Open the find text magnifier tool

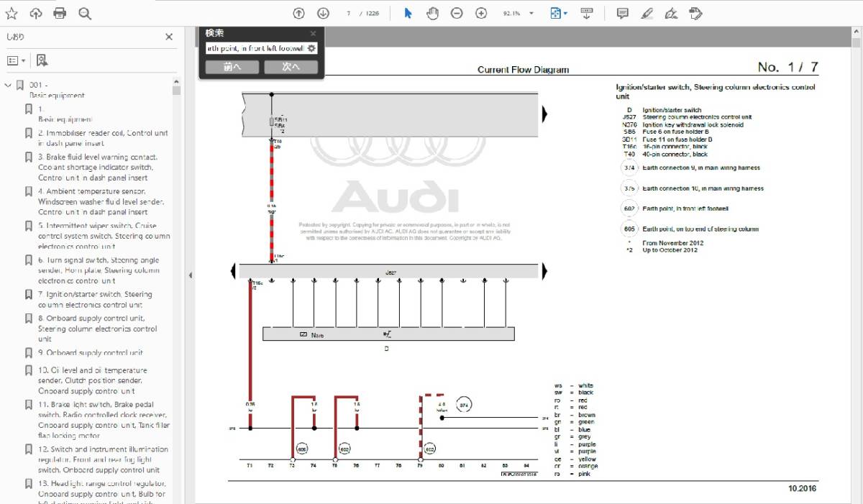pyautogui.click(x=85, y=14)
